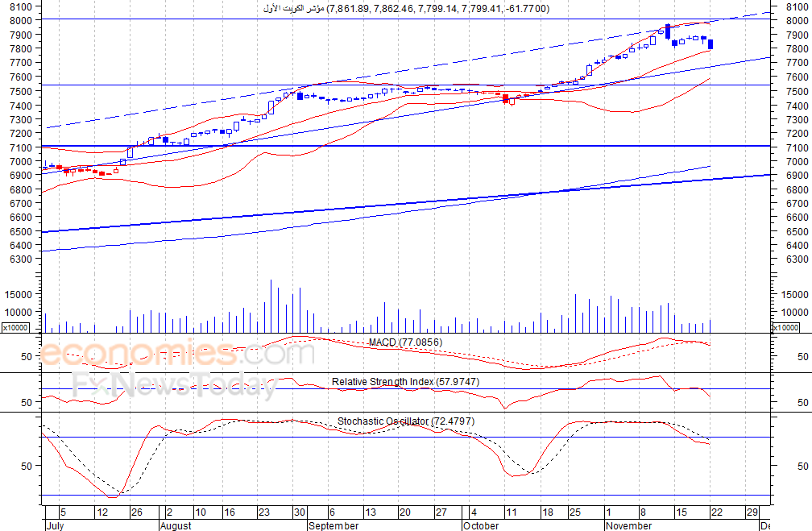Select the date 30 marker on axis
812x531 pixels.
[300, 512]
